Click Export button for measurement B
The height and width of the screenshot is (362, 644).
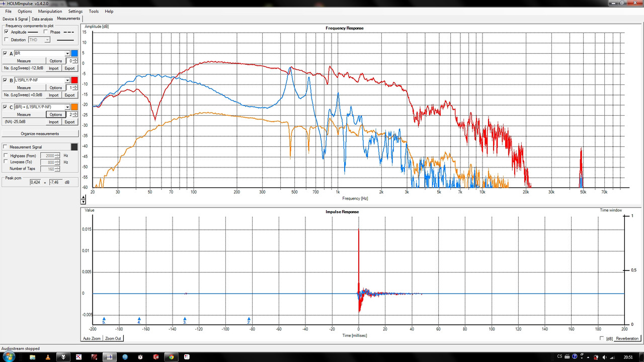click(69, 95)
